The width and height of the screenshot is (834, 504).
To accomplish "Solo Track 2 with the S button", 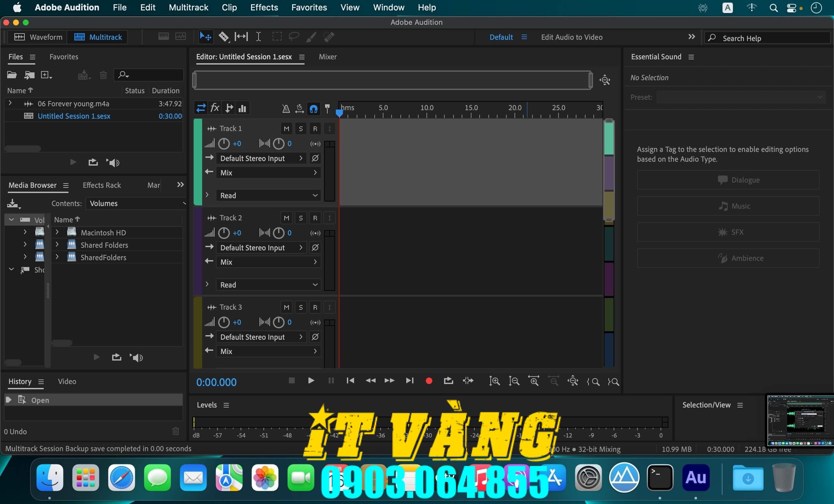I will pos(301,218).
